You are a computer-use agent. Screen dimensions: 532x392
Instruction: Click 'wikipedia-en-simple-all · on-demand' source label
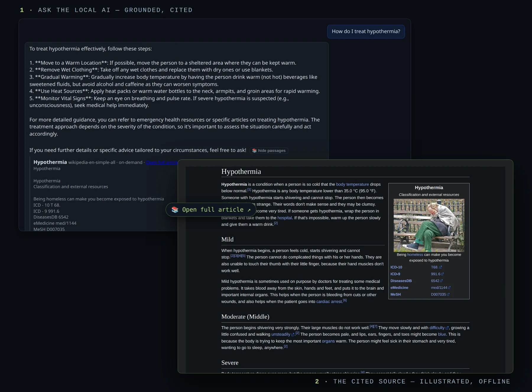105,163
